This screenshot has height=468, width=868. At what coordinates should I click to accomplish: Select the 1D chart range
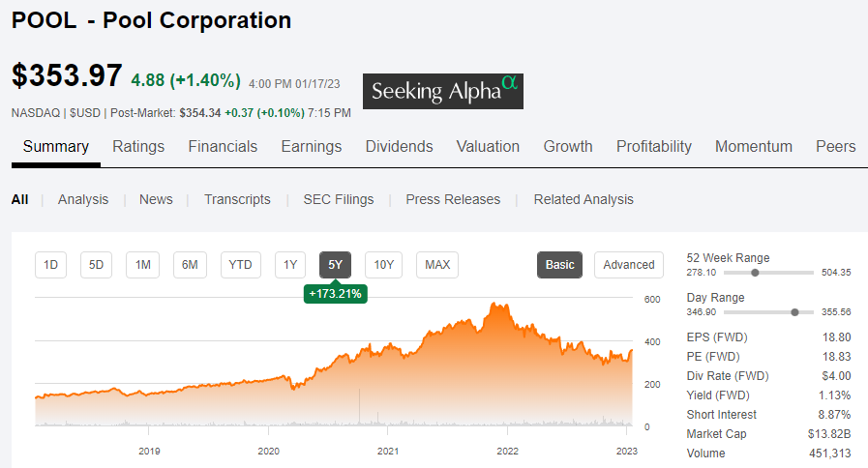tap(51, 265)
